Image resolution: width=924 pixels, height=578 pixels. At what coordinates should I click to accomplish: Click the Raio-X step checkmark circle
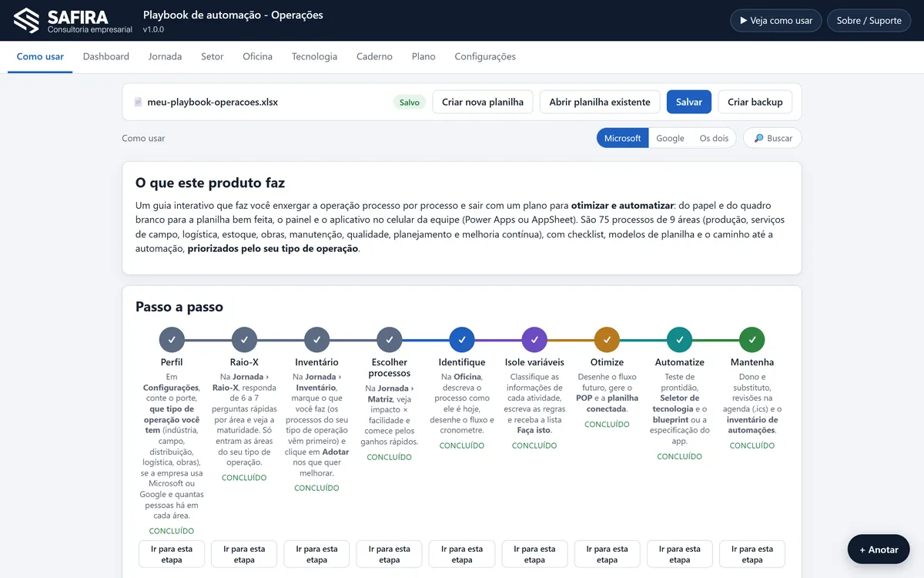pyautogui.click(x=244, y=339)
